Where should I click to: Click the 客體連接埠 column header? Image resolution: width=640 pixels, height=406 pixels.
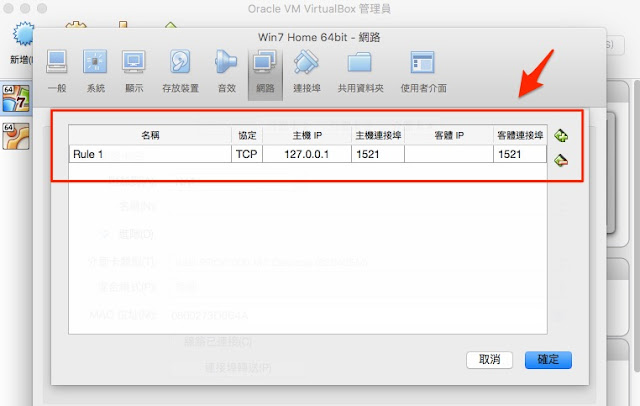point(520,135)
